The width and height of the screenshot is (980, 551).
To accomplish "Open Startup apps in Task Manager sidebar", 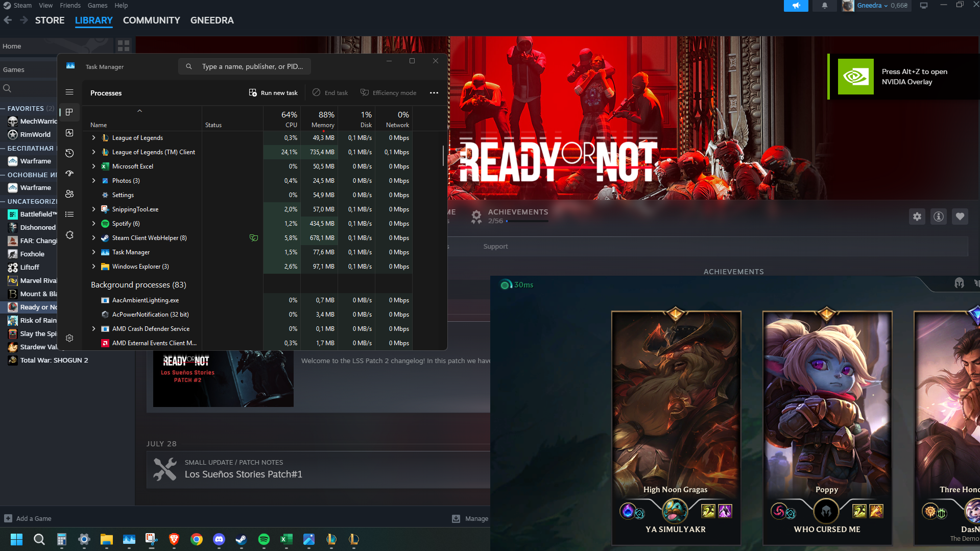I will 69,174.
